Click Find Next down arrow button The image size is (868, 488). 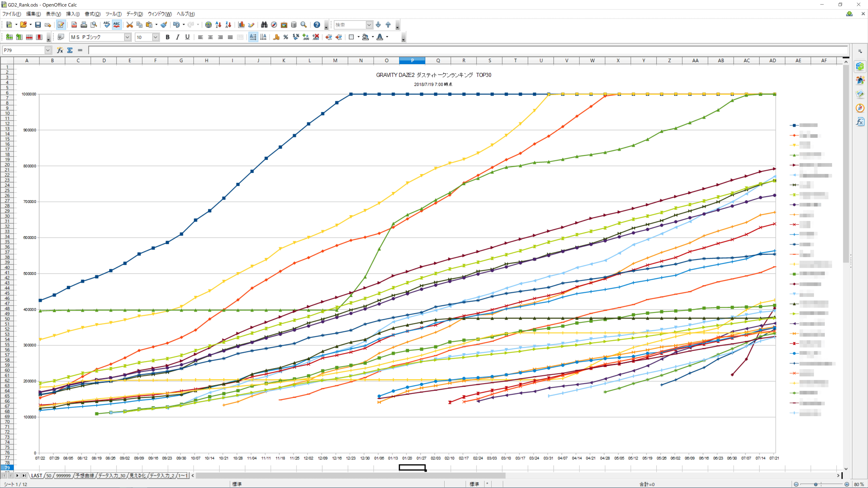click(x=378, y=25)
